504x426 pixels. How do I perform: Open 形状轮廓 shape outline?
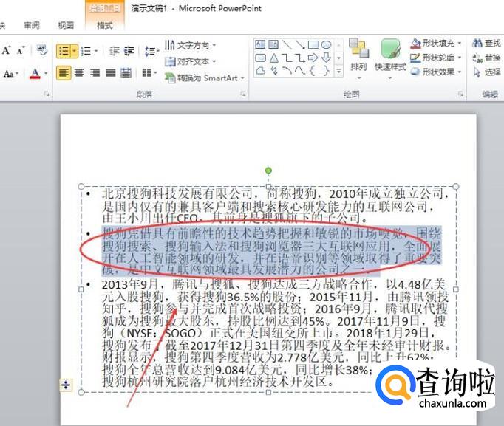point(436,58)
